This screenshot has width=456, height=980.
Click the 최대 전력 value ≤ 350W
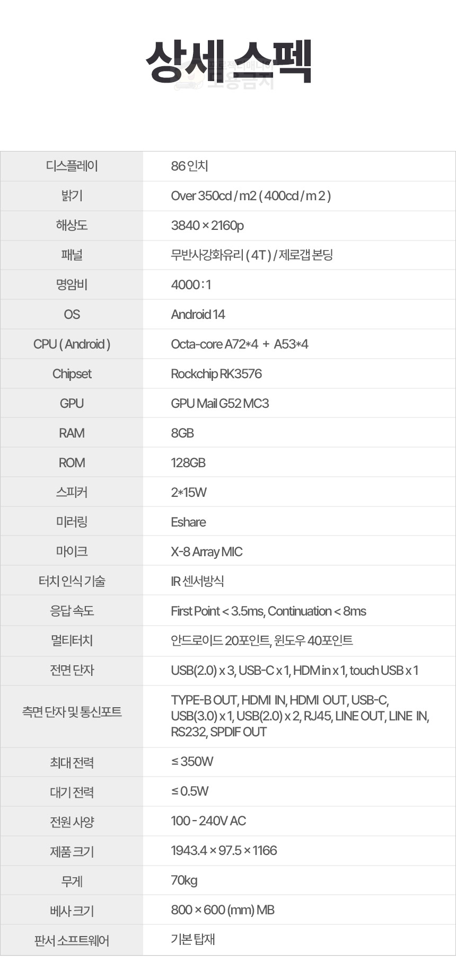[x=192, y=762]
